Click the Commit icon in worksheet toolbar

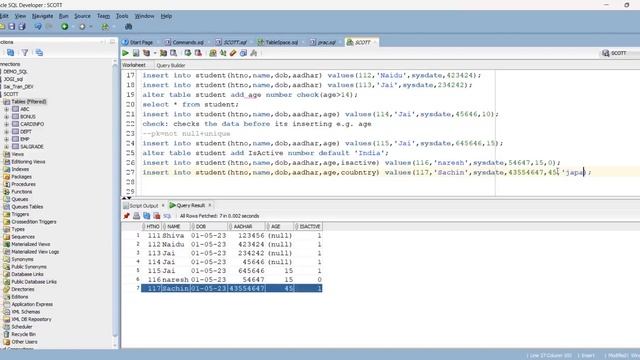tap(188, 53)
